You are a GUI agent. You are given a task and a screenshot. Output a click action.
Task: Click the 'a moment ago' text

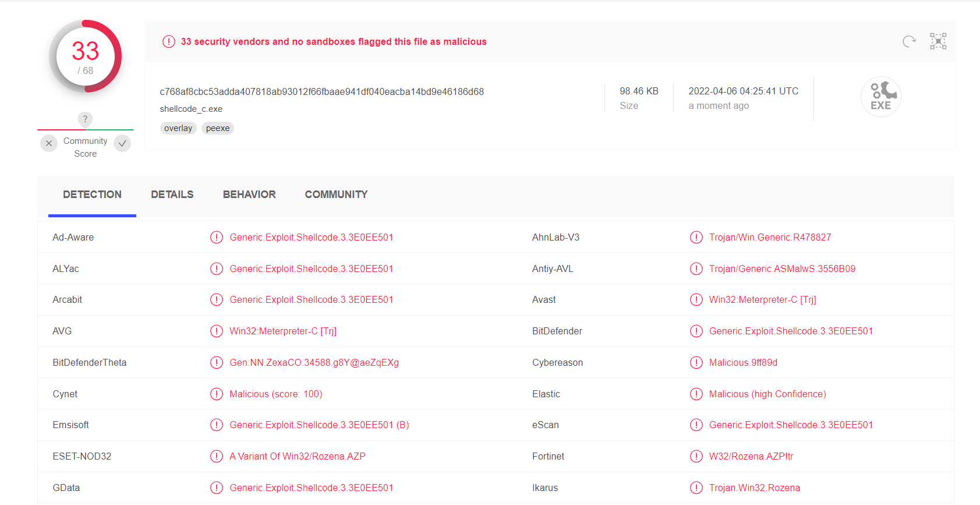pos(719,105)
